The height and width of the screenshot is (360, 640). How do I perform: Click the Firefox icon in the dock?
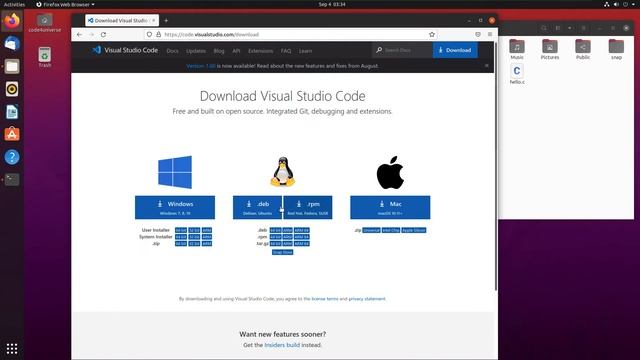pyautogui.click(x=12, y=21)
